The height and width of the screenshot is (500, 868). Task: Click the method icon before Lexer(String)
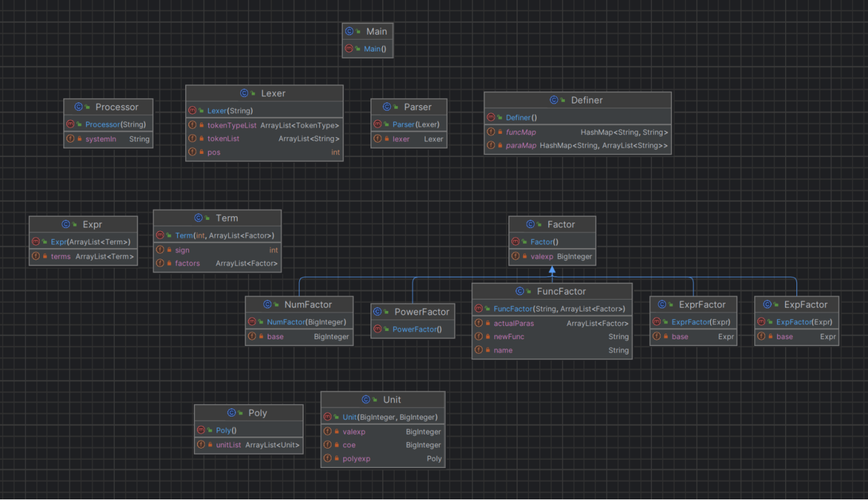click(193, 111)
